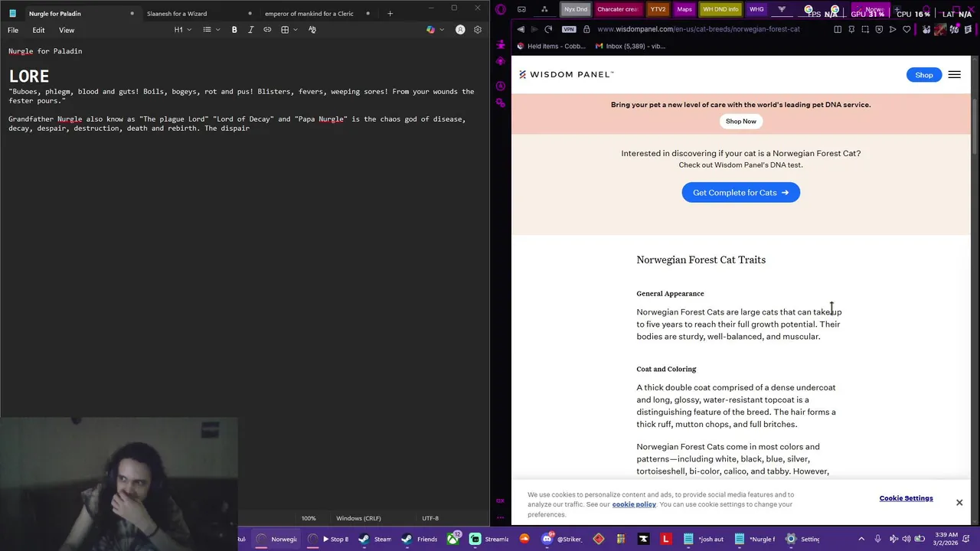Toggle bold formatting in Notepad
Screen dimensions: 980x551
click(234, 30)
